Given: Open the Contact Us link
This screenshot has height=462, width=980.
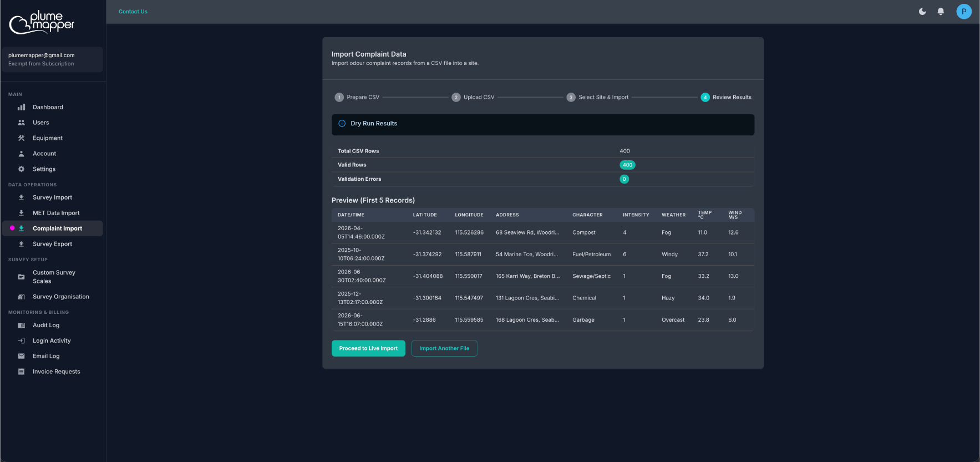Looking at the screenshot, I should point(133,12).
